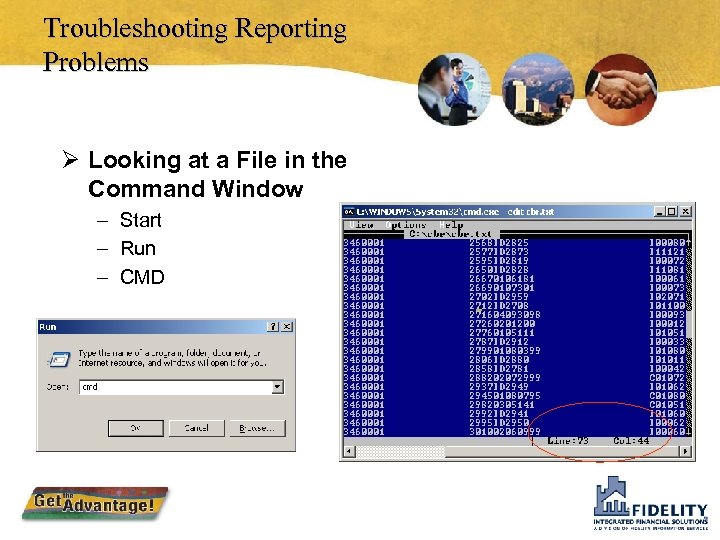The image size is (720, 540).
Task: Open the Options menu in the edit window
Action: (406, 225)
